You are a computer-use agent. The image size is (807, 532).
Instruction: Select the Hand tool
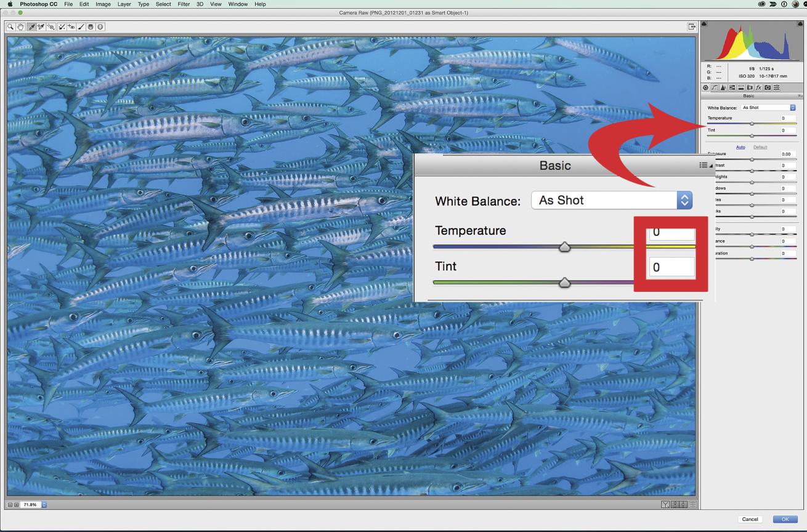click(20, 27)
